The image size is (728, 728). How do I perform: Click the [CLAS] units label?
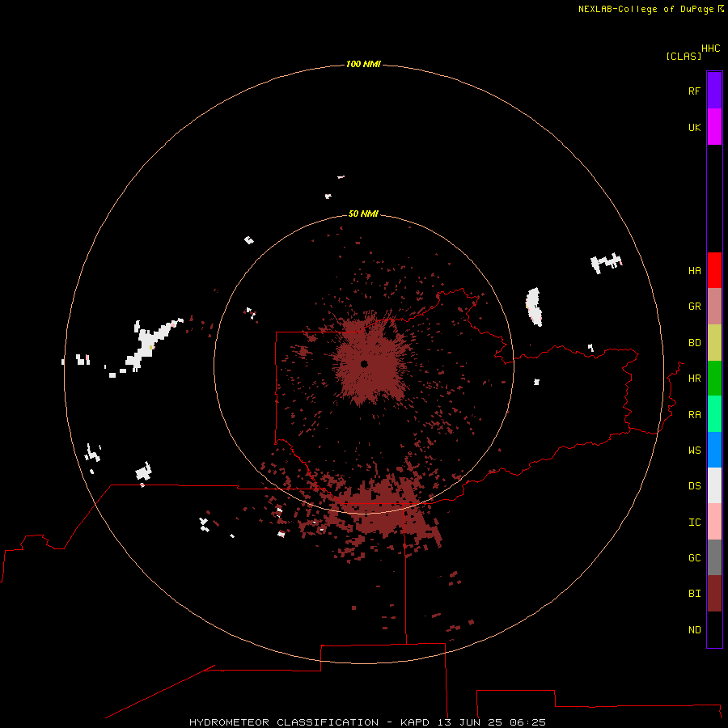pos(684,56)
